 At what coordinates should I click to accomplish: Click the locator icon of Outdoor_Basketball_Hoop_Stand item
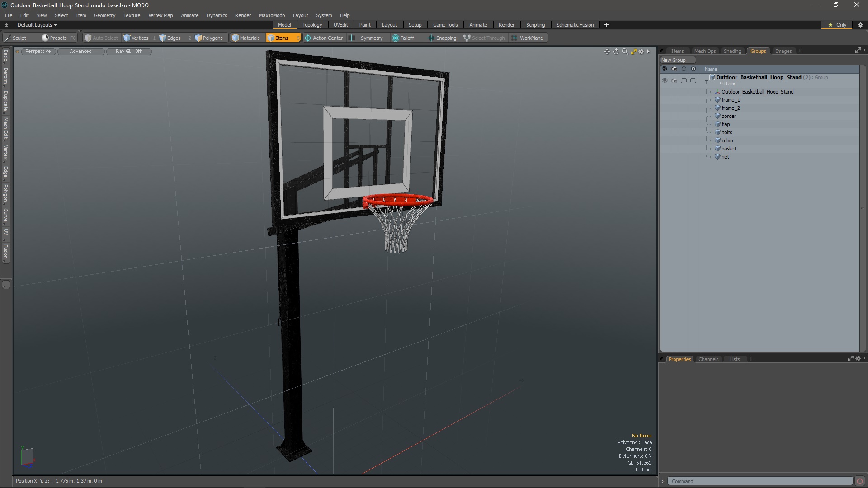717,92
